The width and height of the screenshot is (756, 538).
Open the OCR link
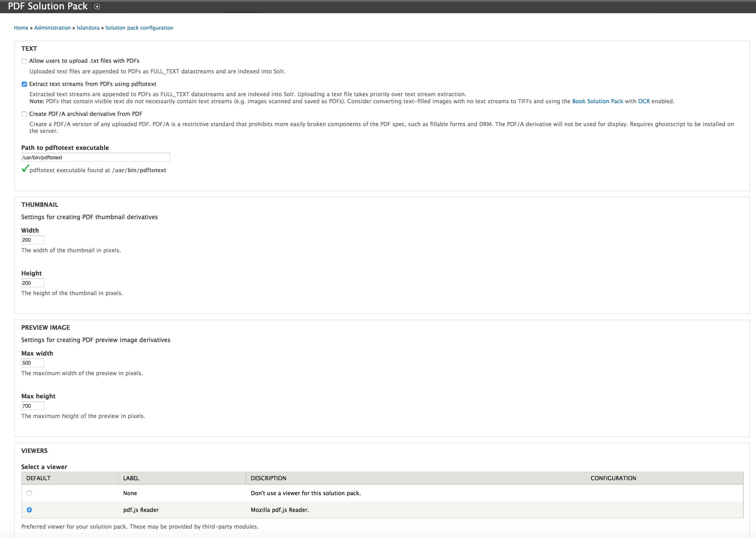coord(643,101)
